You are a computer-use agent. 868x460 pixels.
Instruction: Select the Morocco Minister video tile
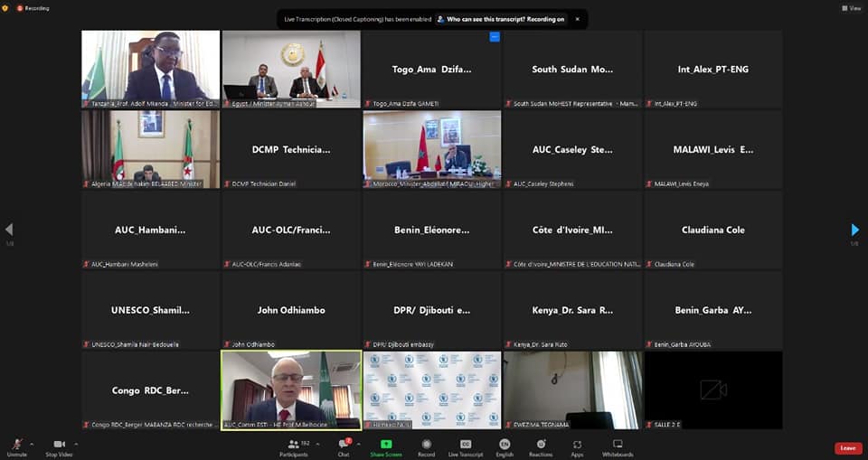click(431, 149)
